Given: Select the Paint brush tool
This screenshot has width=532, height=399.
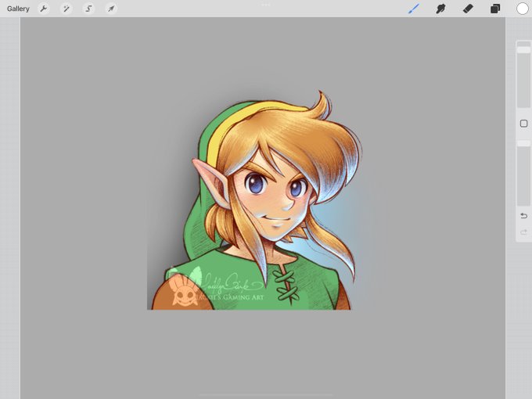Looking at the screenshot, I should (x=414, y=9).
